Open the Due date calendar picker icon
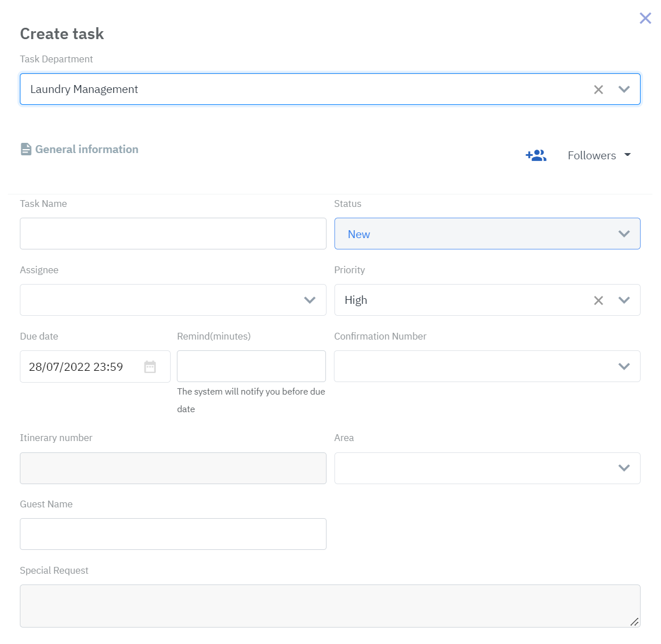This screenshot has height=644, width=661. pos(150,367)
